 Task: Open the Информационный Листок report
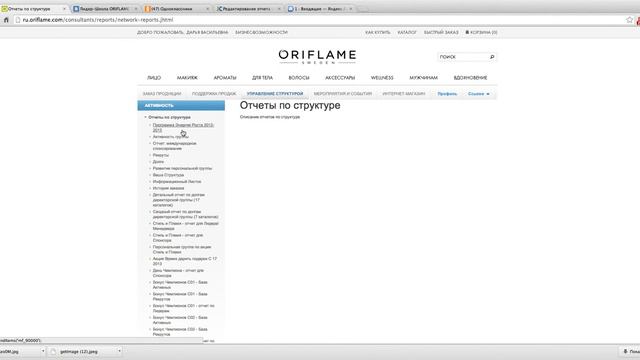(177, 182)
